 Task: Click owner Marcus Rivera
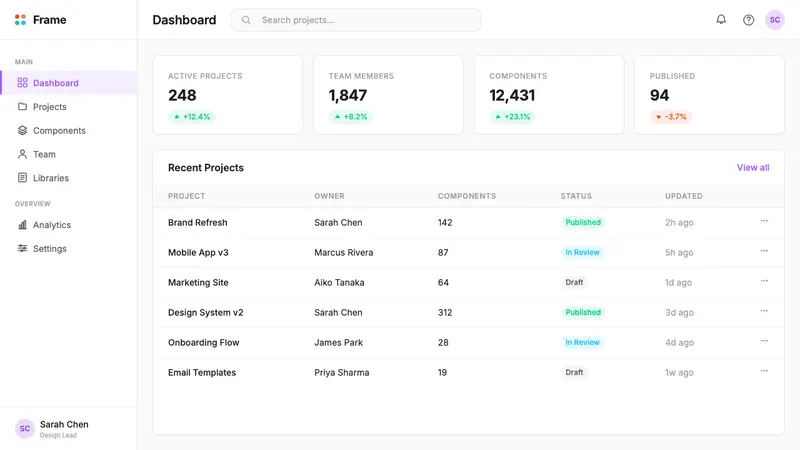coord(343,253)
